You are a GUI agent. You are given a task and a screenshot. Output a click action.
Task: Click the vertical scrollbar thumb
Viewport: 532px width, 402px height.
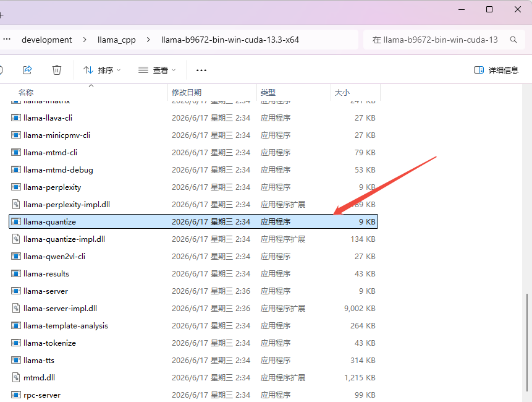[527, 342]
